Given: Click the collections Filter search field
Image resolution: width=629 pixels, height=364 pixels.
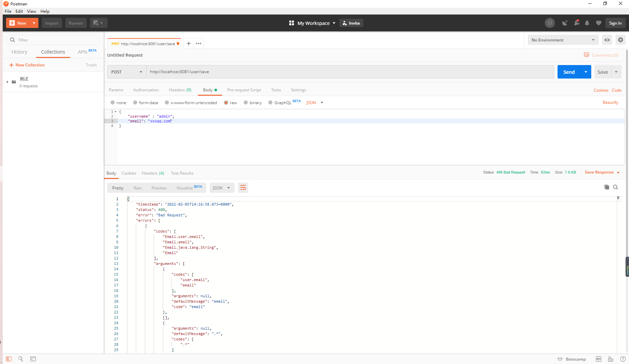Looking at the screenshot, I should (53, 40).
